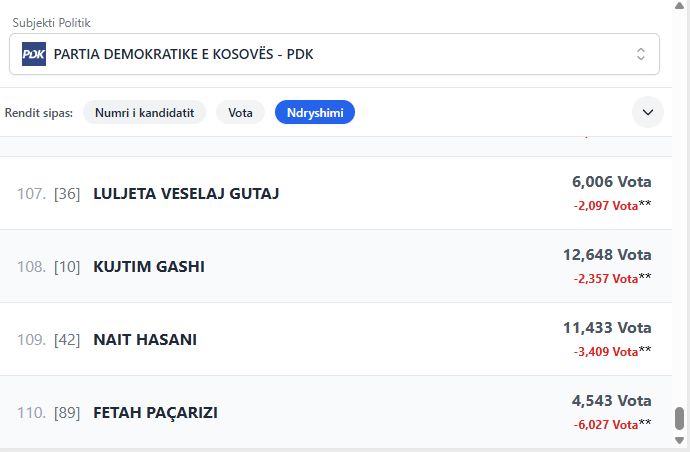Click the -3,409 Vota change value

(606, 351)
